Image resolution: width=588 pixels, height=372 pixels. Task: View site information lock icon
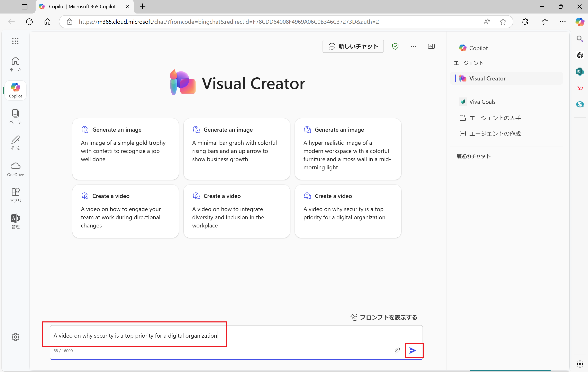click(x=70, y=22)
